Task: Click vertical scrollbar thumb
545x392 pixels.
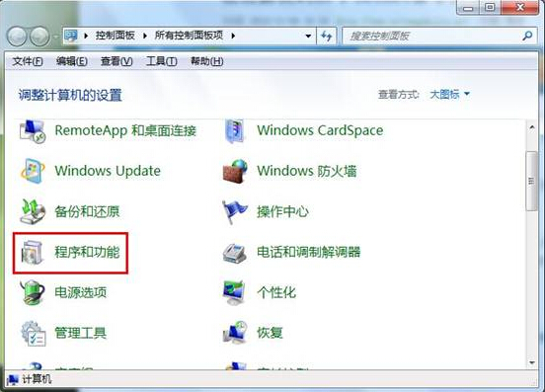Action: click(x=531, y=181)
